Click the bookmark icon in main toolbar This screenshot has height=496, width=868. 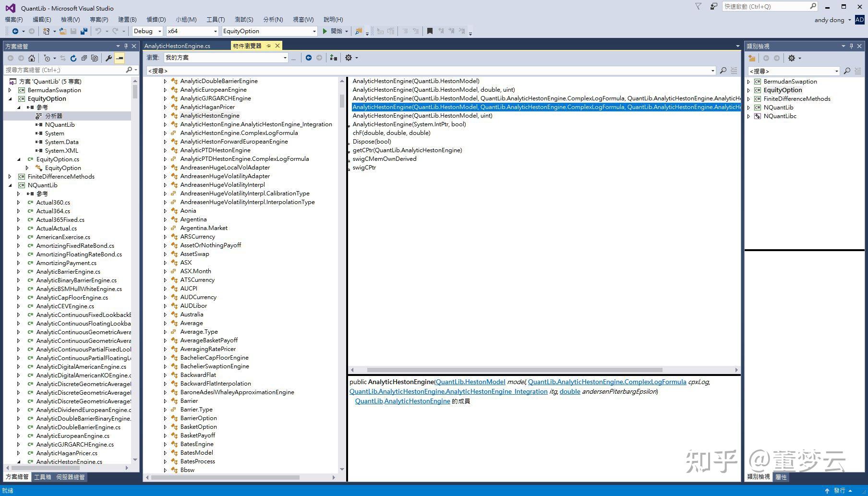pos(430,31)
